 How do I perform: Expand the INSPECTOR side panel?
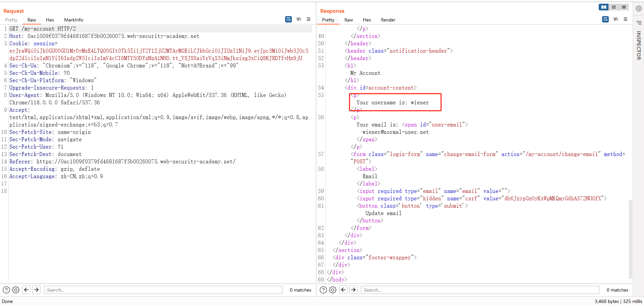click(x=639, y=45)
